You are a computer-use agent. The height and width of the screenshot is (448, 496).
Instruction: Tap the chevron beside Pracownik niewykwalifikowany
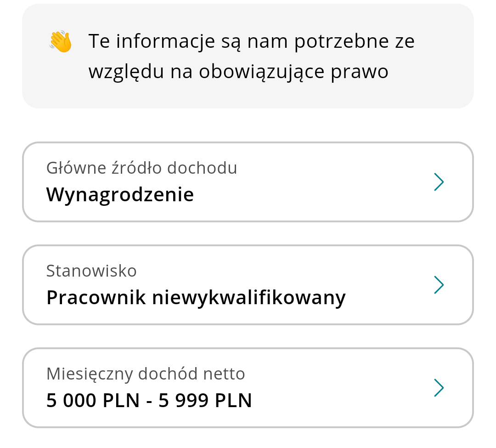tap(439, 285)
